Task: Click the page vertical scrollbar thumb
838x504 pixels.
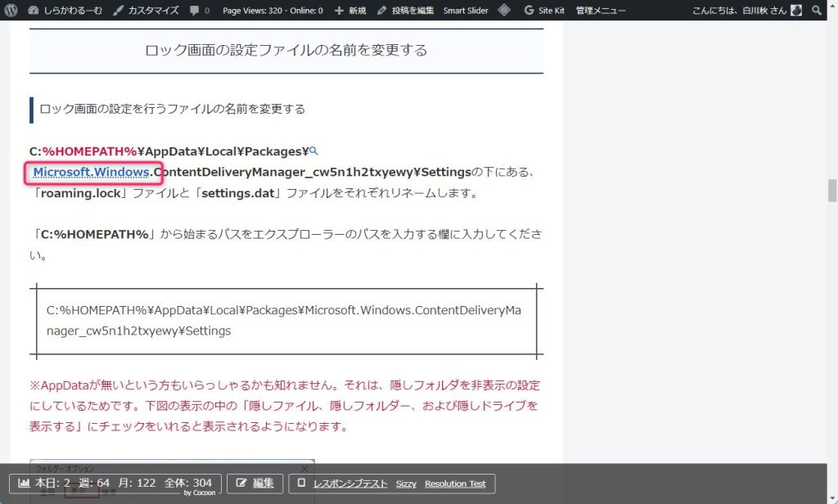Action: [x=832, y=190]
